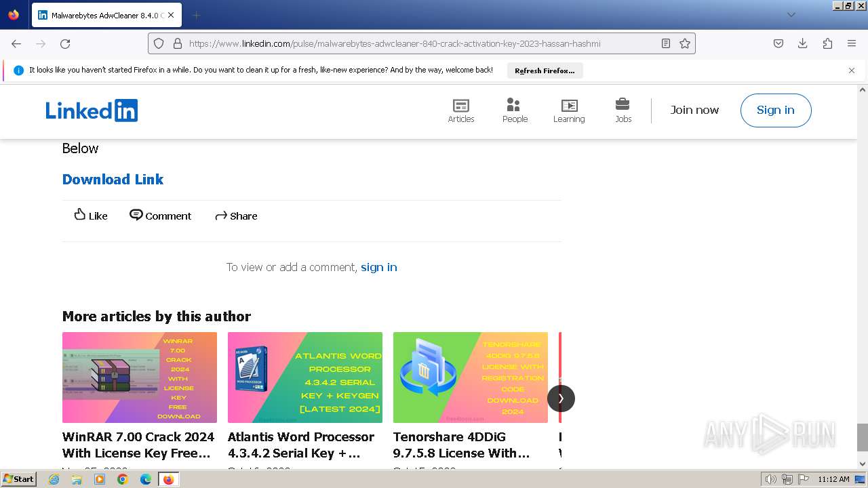Open Firefox extensions menu
Image resolution: width=868 pixels, height=488 pixels.
click(827, 43)
